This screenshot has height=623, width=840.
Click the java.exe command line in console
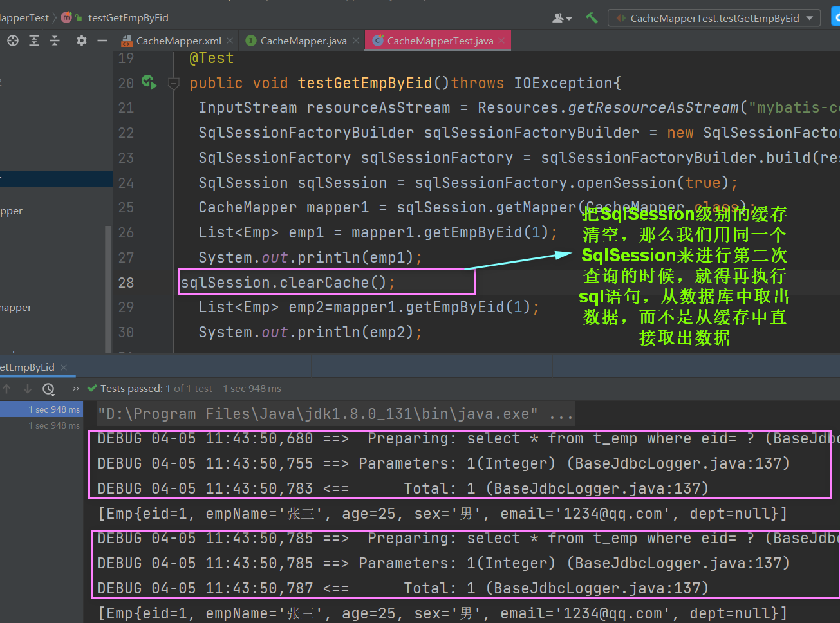[335, 414]
